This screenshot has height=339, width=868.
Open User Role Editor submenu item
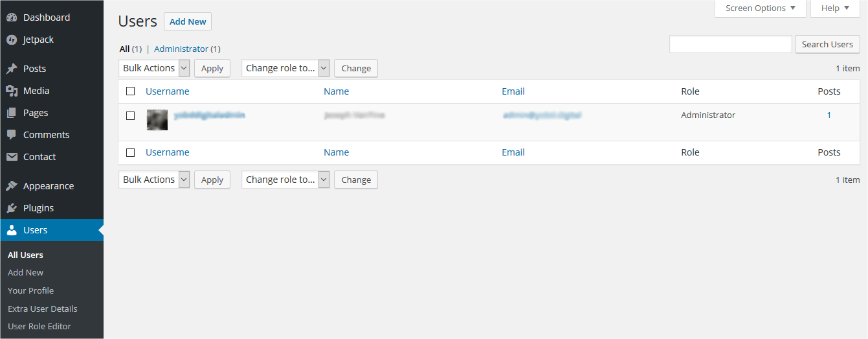click(39, 326)
